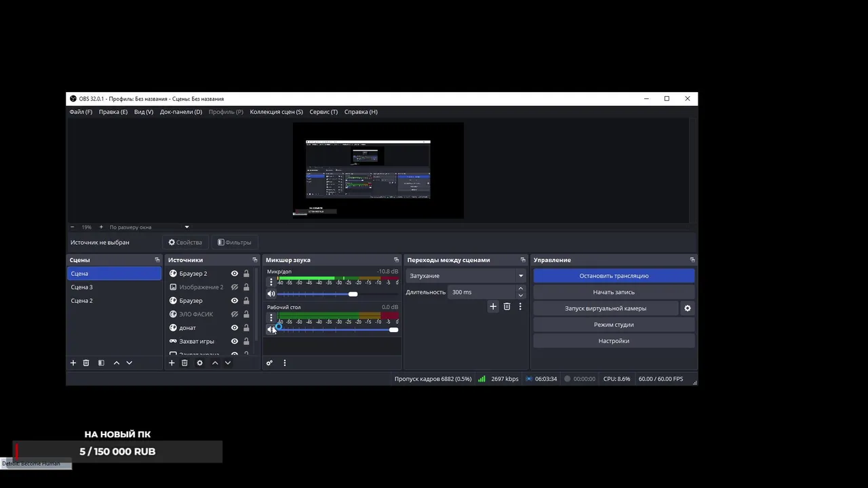Open the Сервис menu
The image size is (868, 488).
pyautogui.click(x=323, y=112)
